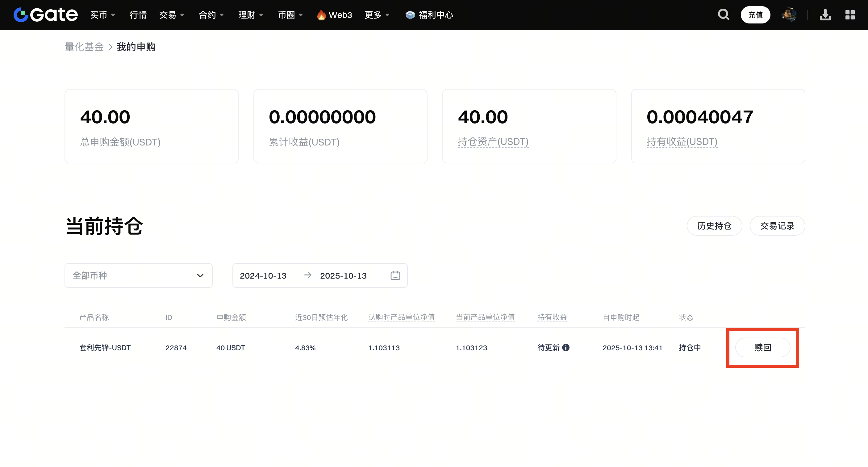Open the search magnifier icon

tap(723, 15)
